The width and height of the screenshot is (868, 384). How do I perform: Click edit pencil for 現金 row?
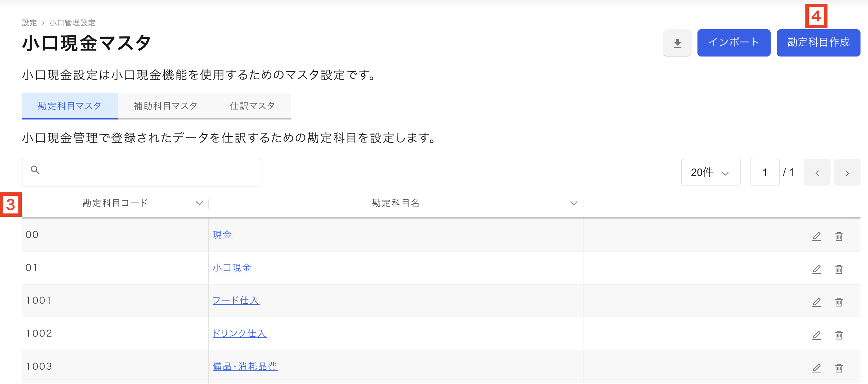816,236
